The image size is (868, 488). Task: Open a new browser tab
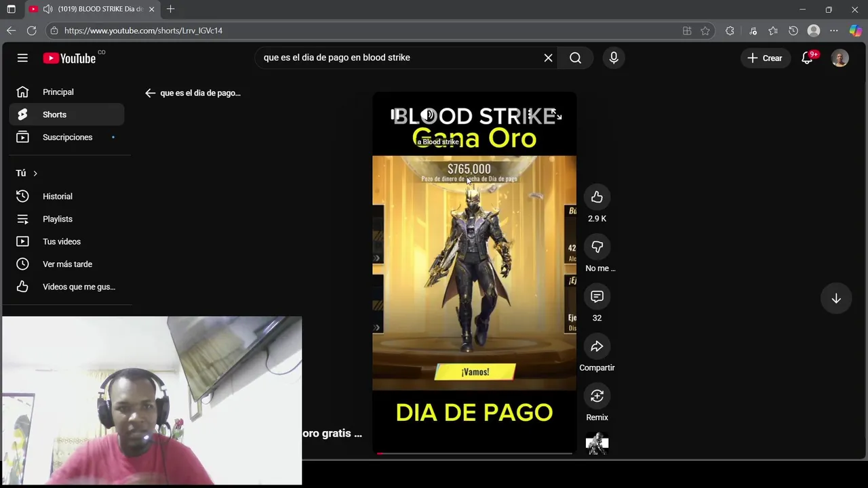point(170,9)
